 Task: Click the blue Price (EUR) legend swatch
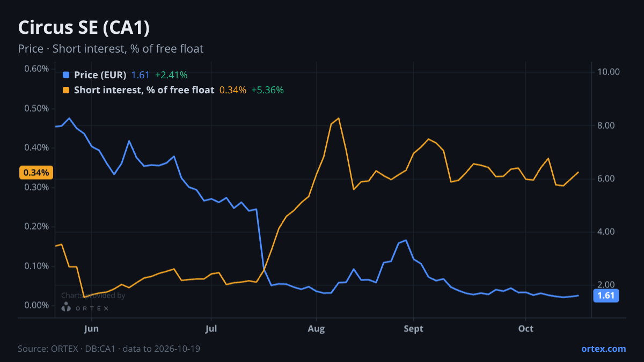tap(66, 75)
